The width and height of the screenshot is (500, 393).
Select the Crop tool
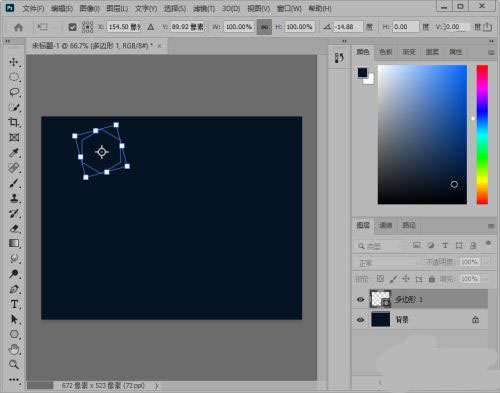(14, 122)
